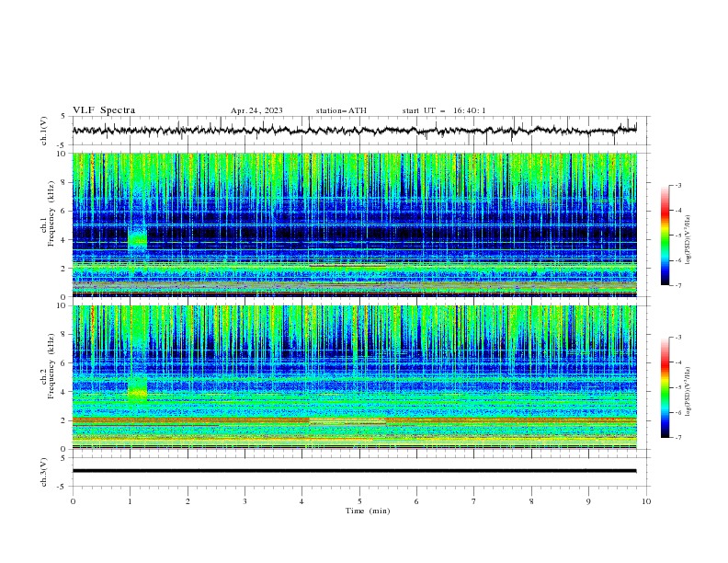This screenshot has height=563, width=728.
Task: Click the '-7' tick on the ch.2 colorbar
Action: 678,438
